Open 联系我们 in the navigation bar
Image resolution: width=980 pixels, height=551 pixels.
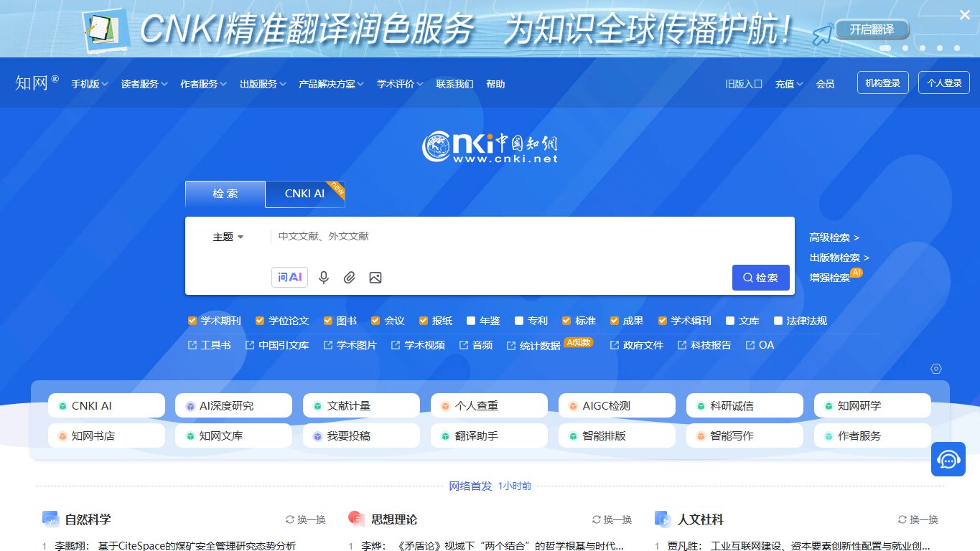coord(455,84)
